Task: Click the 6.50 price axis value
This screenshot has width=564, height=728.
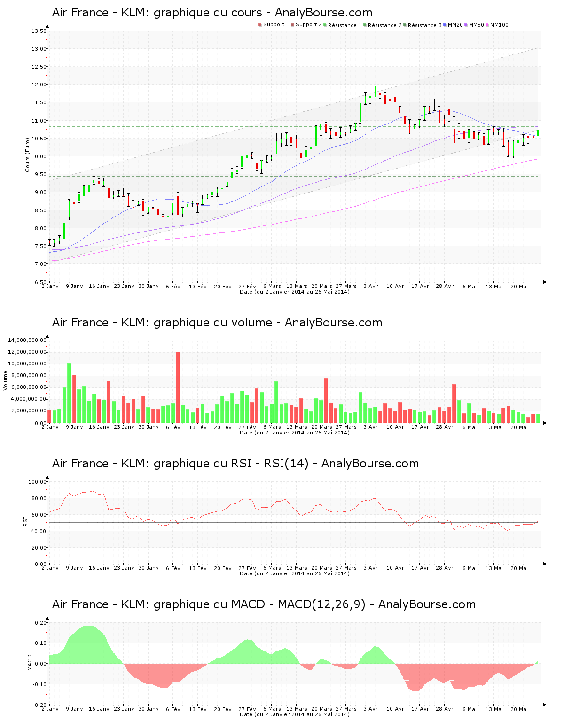Action: click(40, 282)
